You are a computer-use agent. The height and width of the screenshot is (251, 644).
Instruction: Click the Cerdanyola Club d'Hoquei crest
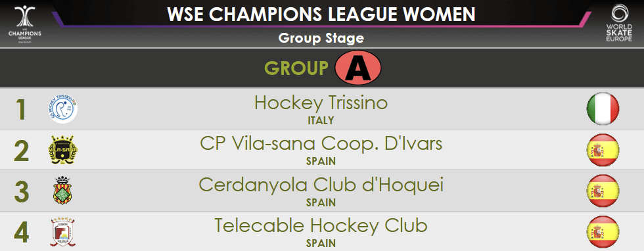coord(63,191)
